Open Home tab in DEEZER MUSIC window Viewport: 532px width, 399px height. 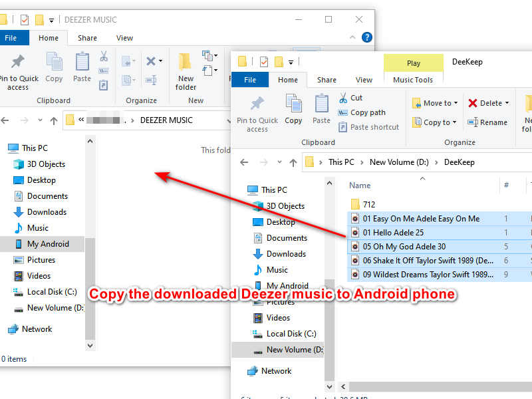click(49, 38)
